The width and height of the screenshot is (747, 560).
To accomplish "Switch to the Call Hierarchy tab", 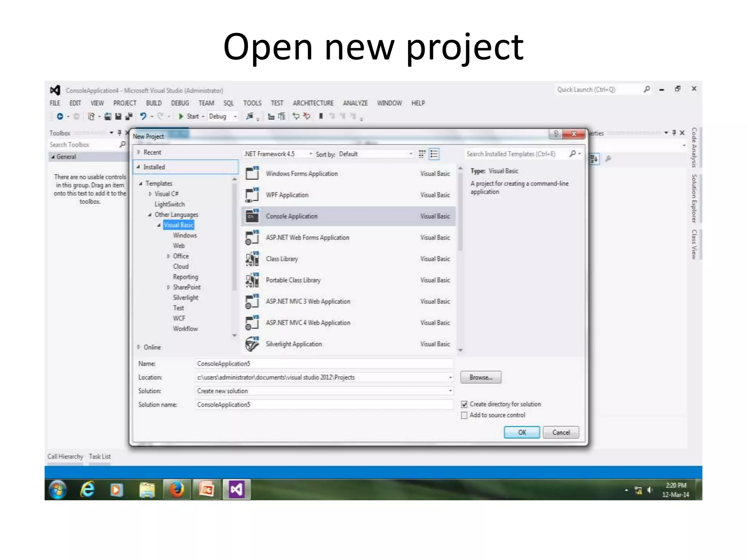I will [65, 456].
